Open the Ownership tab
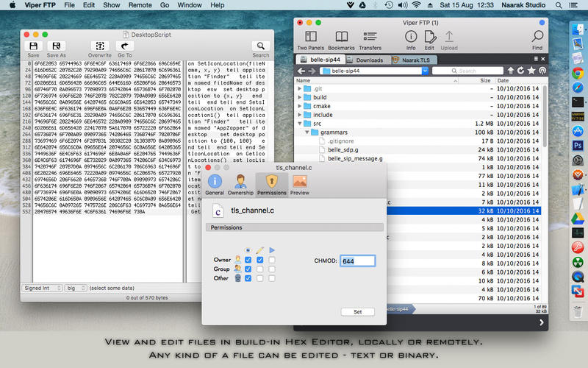The image size is (588, 368). (240, 185)
